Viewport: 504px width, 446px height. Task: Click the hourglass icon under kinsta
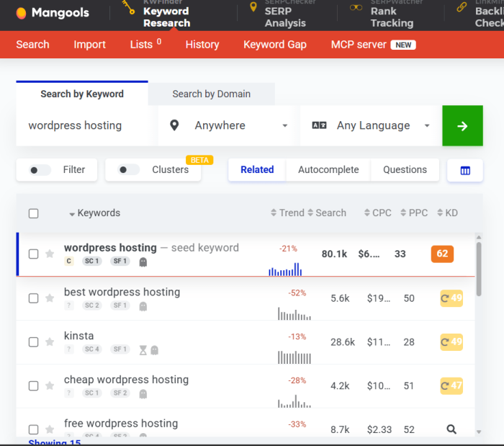click(x=143, y=350)
